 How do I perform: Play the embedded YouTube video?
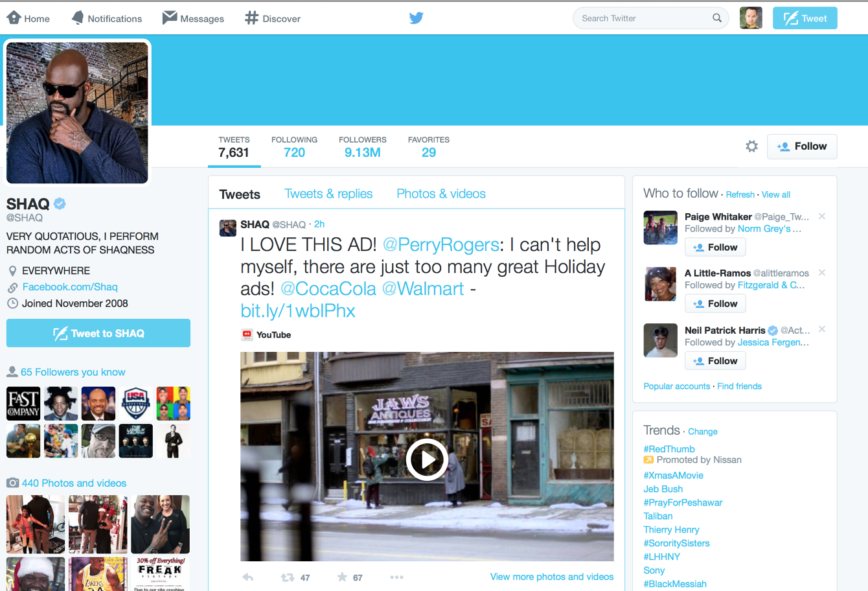tap(427, 459)
